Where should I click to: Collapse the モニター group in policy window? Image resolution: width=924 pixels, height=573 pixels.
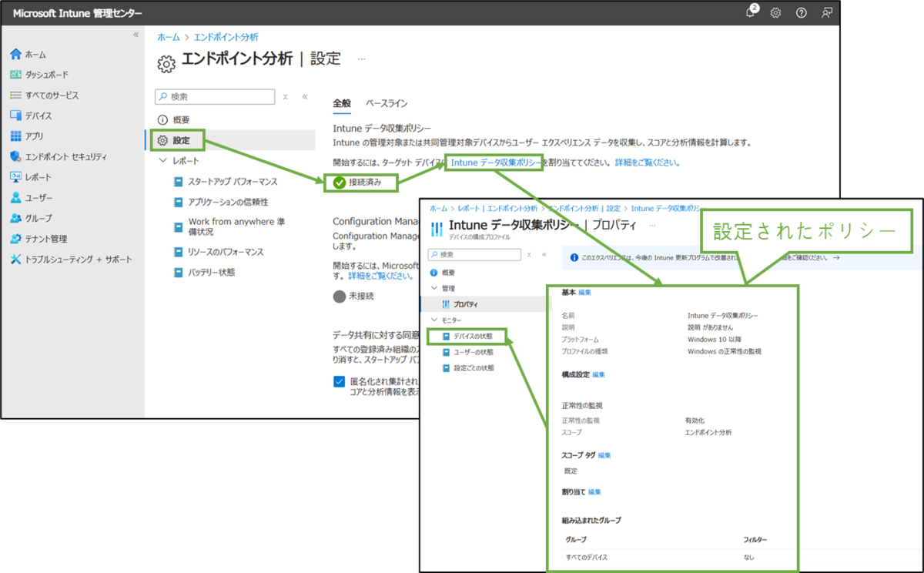coord(434,320)
